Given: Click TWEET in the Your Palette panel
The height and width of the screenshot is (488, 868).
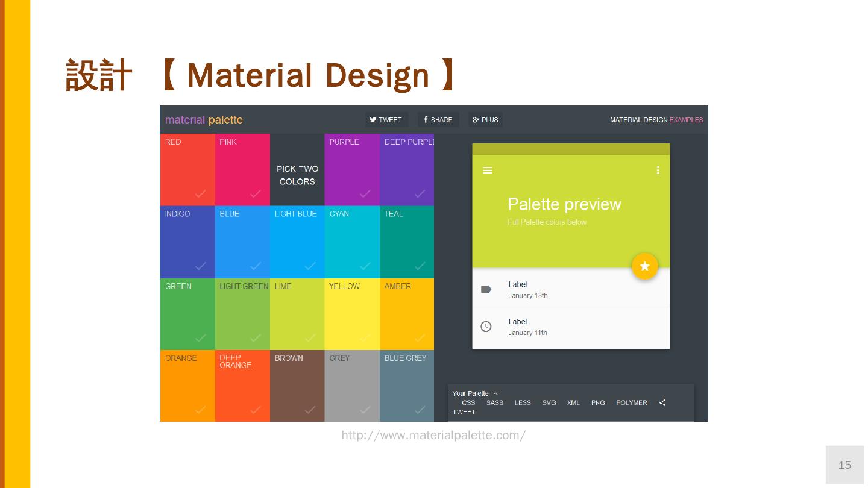Looking at the screenshot, I should click(x=464, y=412).
